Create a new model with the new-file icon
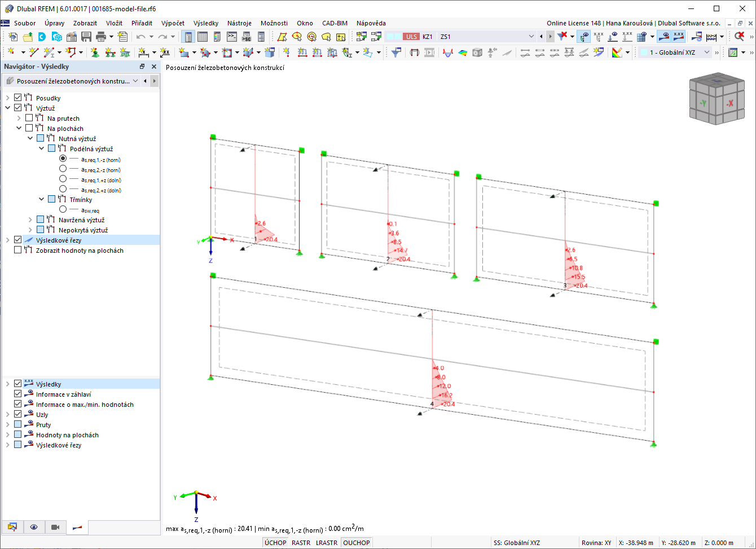 coord(12,37)
